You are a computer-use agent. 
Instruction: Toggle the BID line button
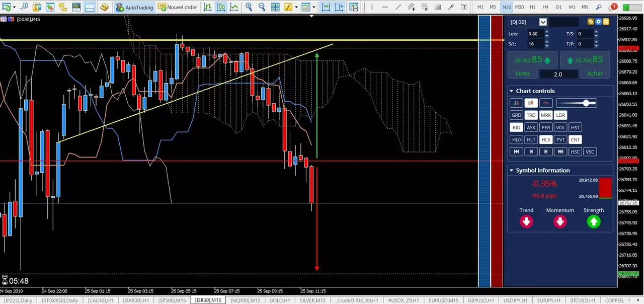(x=516, y=127)
